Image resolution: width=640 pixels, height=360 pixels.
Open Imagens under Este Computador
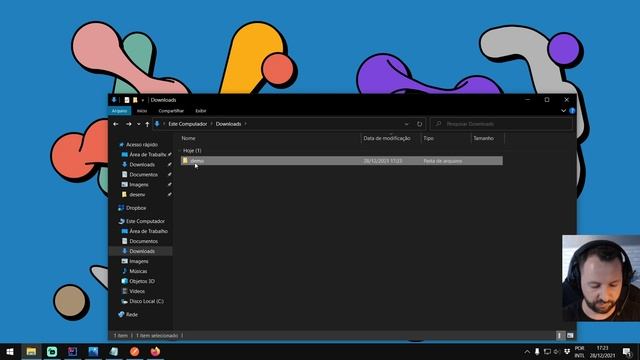click(x=138, y=261)
